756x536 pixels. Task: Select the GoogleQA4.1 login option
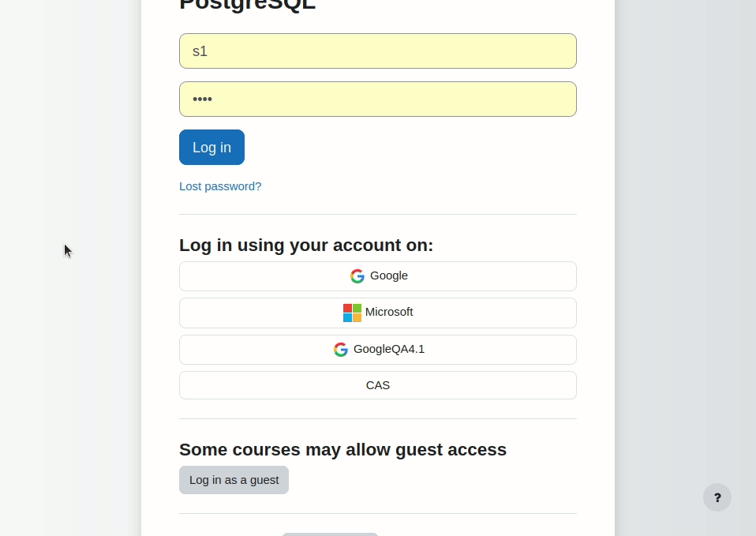coord(378,349)
